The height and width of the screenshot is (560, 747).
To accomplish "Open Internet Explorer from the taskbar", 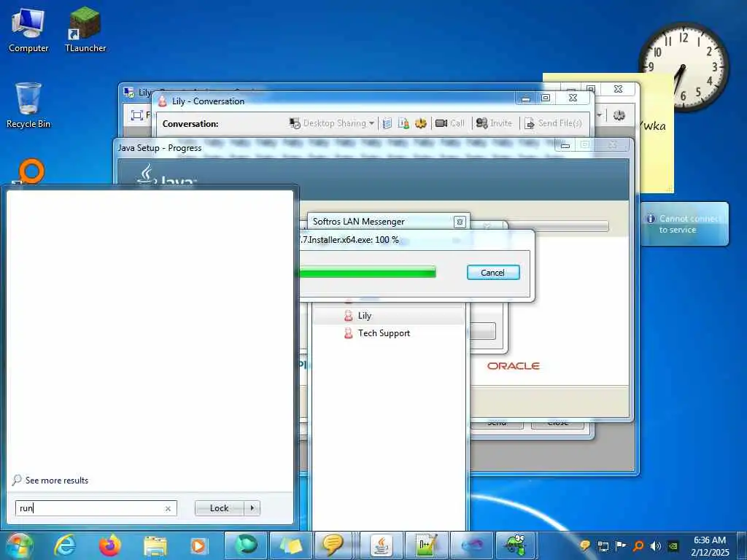I will coord(65,545).
